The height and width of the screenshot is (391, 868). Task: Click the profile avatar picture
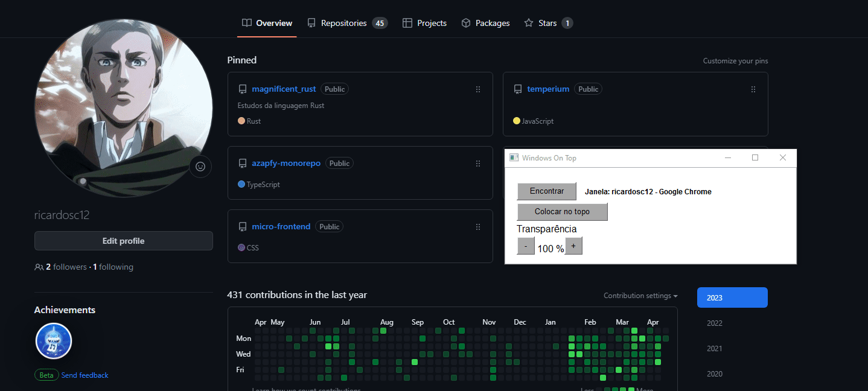(x=124, y=107)
